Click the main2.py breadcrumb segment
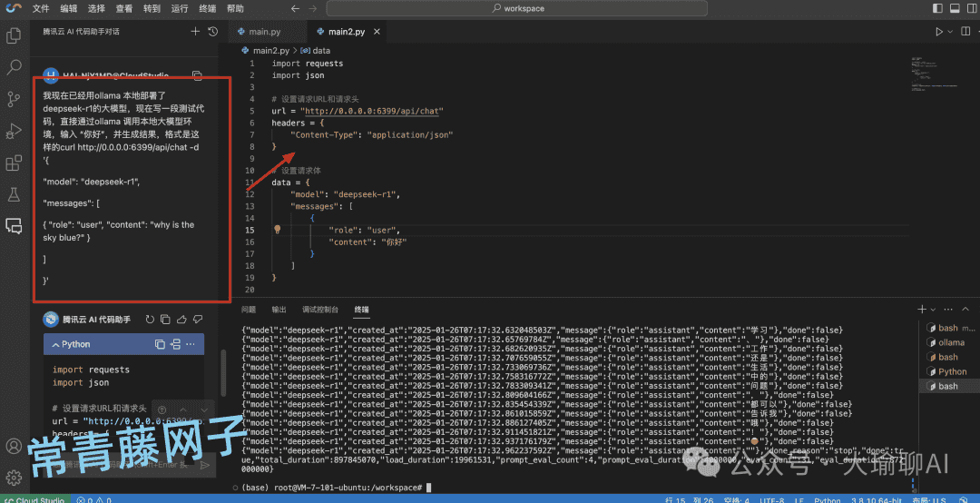The image size is (980, 503). (x=266, y=50)
